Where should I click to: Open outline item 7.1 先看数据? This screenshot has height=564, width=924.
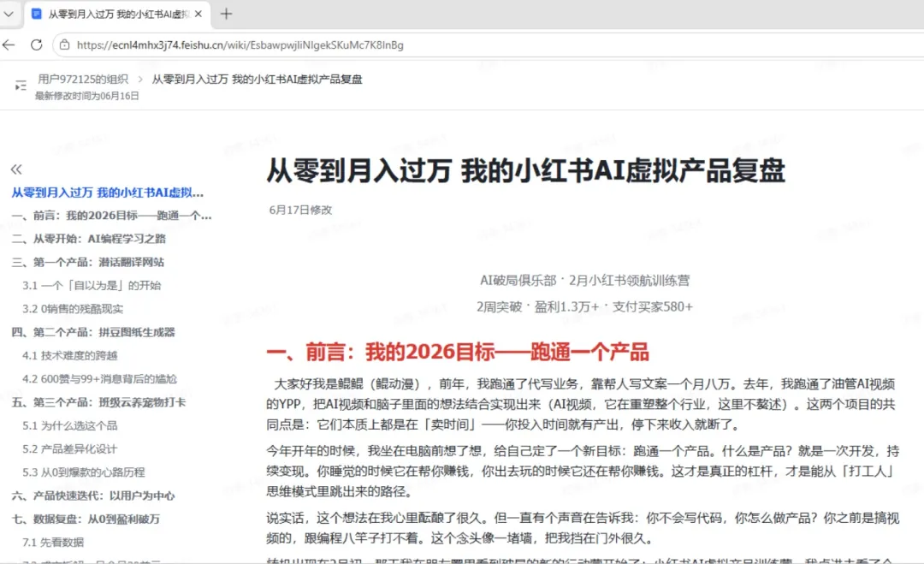tap(53, 543)
